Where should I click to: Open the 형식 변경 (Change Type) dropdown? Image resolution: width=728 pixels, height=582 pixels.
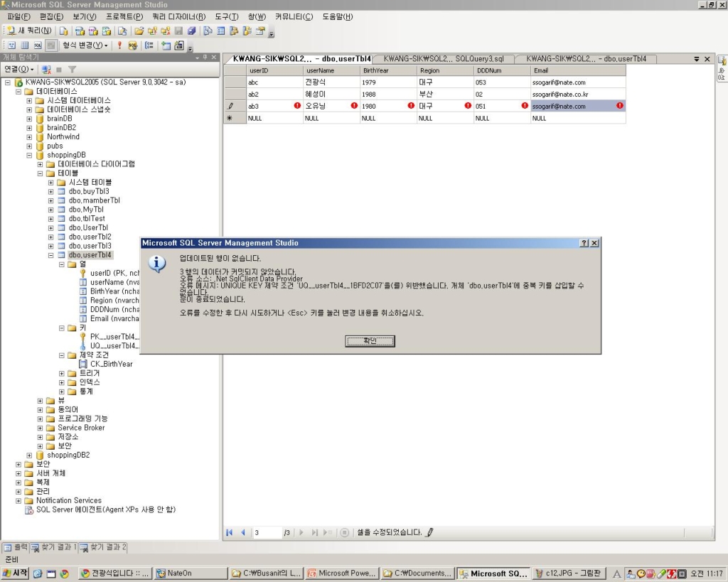[85, 45]
